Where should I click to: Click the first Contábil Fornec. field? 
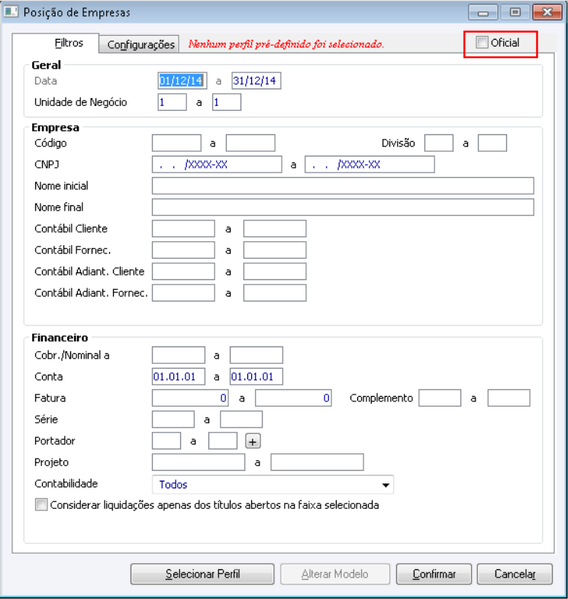coord(183,250)
